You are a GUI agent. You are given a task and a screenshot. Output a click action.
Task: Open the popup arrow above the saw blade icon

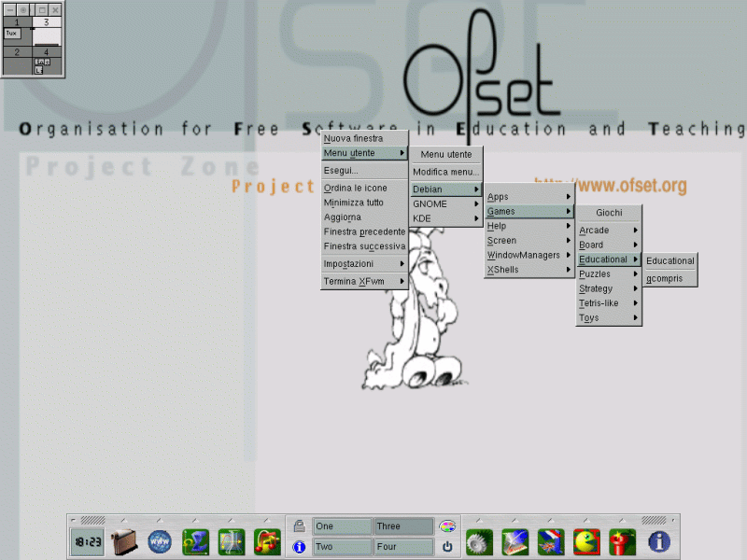(x=479, y=521)
